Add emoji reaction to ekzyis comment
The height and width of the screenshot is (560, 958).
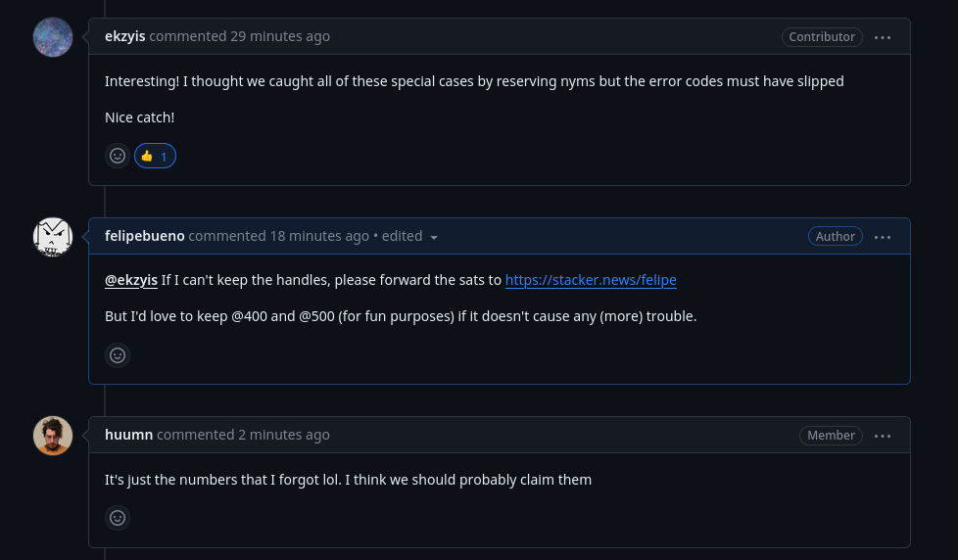click(118, 156)
